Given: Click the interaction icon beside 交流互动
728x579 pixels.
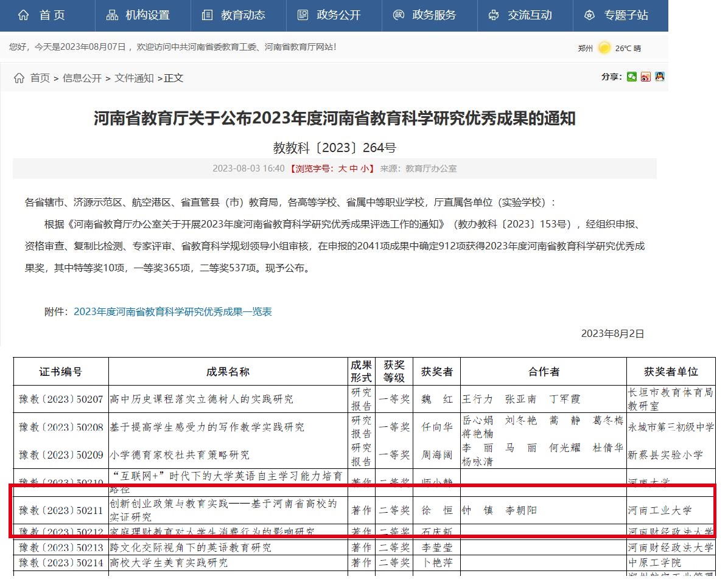Looking at the screenshot, I should tap(494, 15).
